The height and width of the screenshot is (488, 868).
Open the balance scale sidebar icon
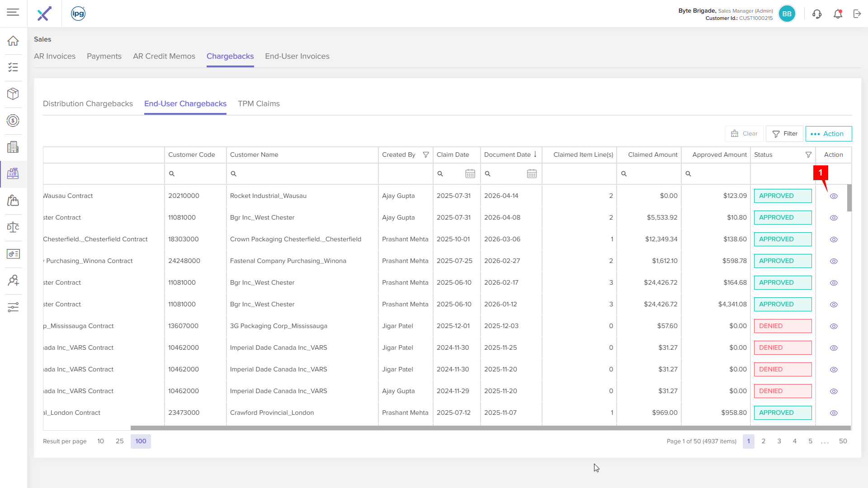(13, 227)
